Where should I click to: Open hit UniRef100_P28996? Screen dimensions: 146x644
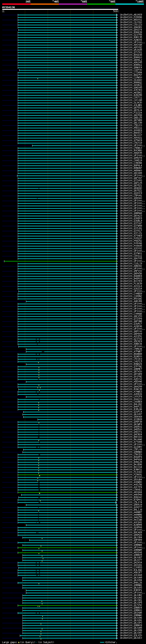tap(131, 17)
